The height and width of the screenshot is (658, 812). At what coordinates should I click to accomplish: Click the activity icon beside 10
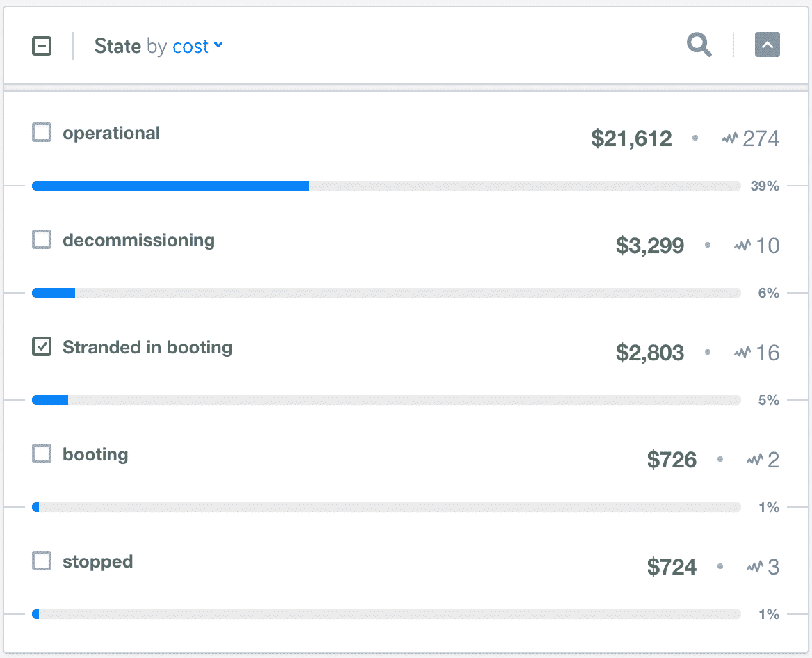[742, 246]
